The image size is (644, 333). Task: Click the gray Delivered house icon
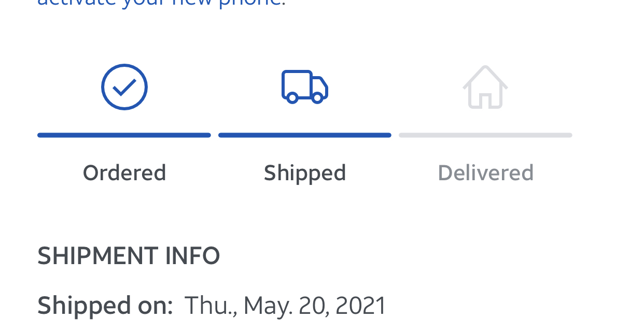(485, 87)
